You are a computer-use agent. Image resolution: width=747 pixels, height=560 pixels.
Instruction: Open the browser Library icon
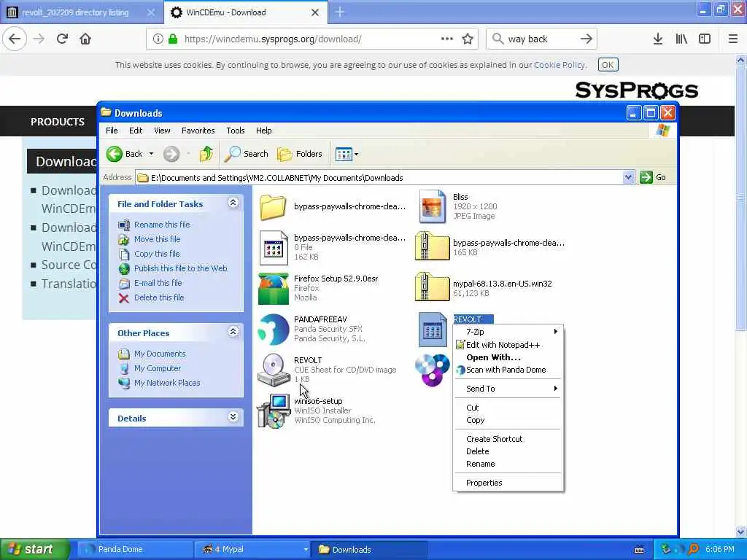pyautogui.click(x=681, y=39)
